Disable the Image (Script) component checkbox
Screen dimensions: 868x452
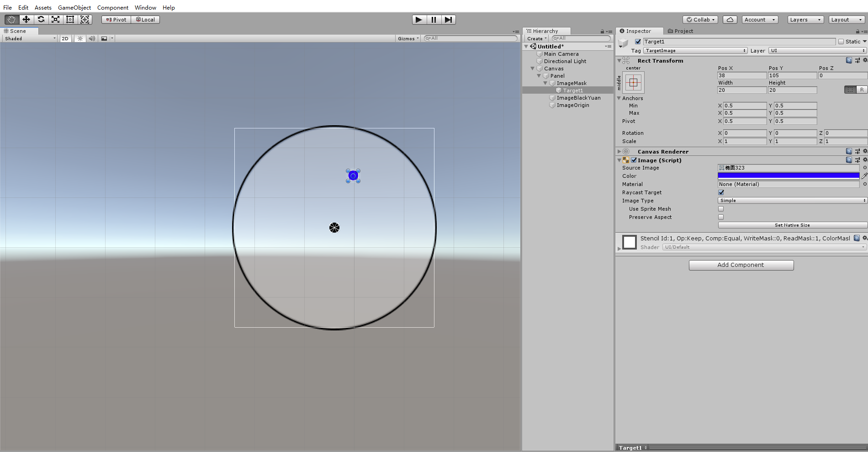[x=634, y=160]
